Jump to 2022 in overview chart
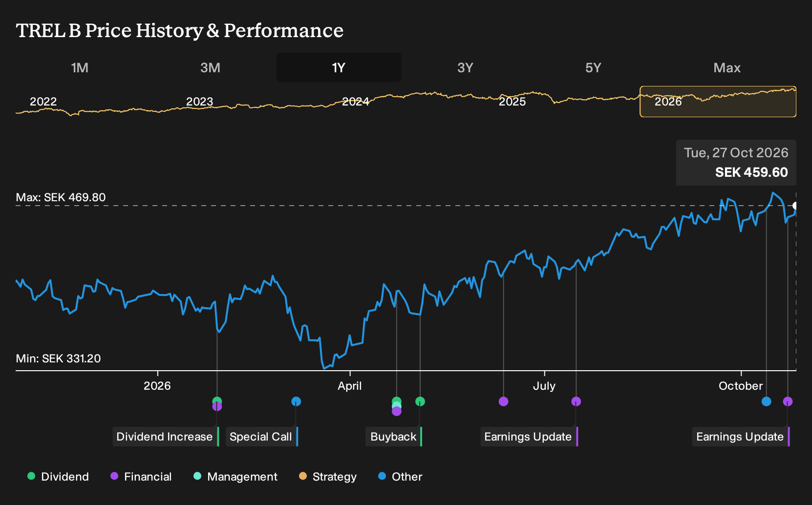Viewport: 812px width, 505px height. [43, 102]
